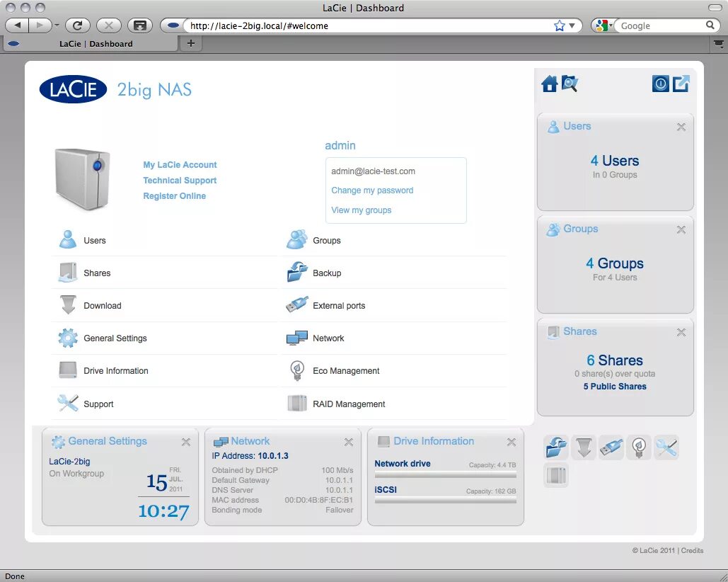Bookmark page with the star icon
This screenshot has width=728, height=582.
[x=560, y=25]
